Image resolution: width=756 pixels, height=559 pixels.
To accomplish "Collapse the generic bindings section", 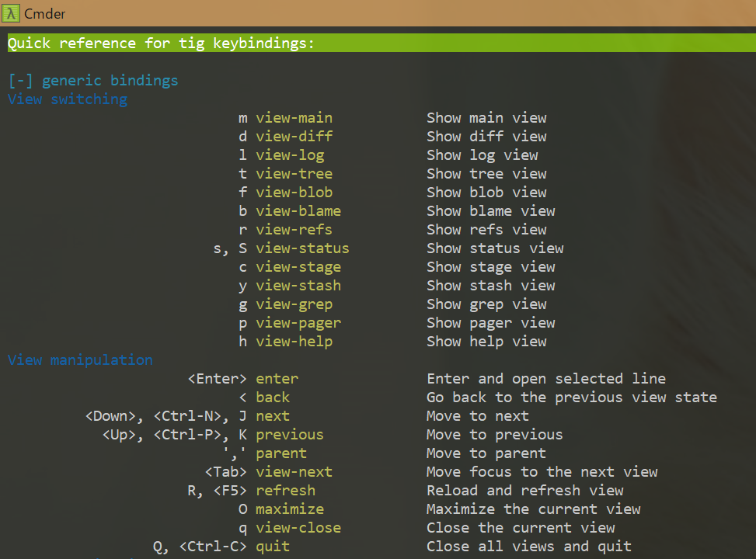I will (x=15, y=80).
